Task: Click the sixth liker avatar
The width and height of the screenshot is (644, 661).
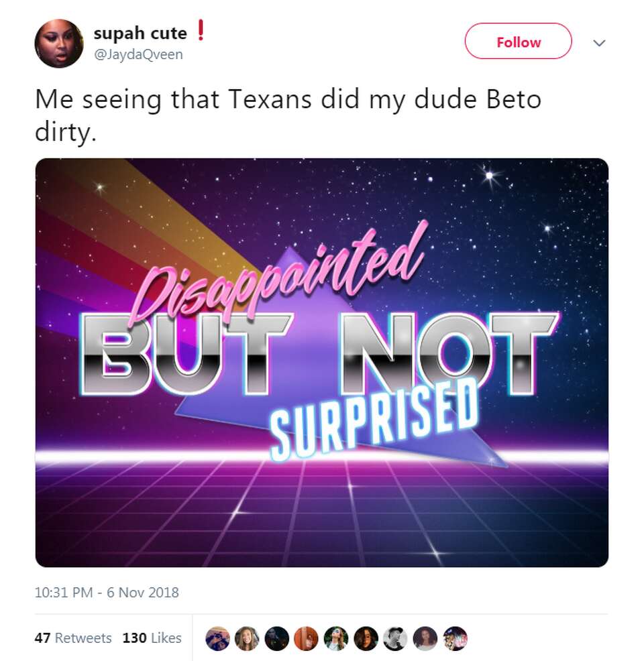Action: pyautogui.click(x=366, y=638)
